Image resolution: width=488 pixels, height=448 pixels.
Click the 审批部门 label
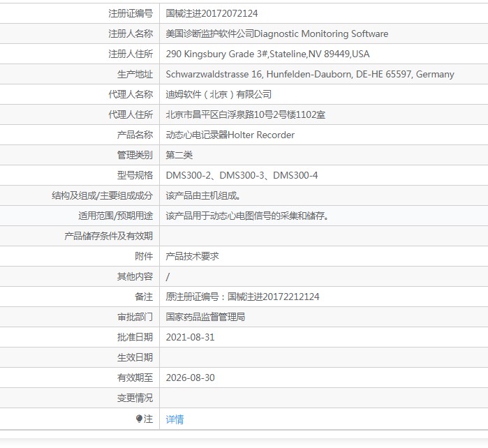point(135,317)
